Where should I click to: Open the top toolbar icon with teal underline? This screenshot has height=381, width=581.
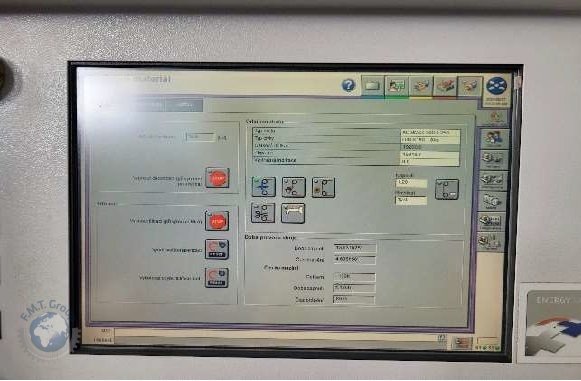click(372, 86)
